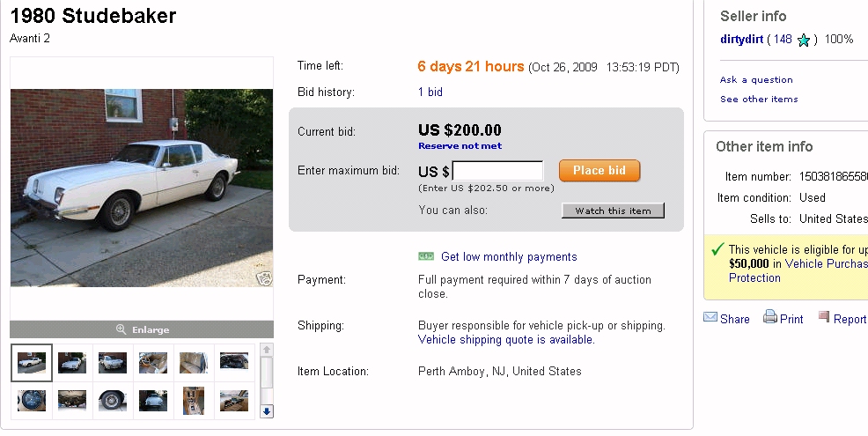Open the 1 bid history link
Image resolution: width=868 pixels, height=436 pixels.
coord(430,92)
